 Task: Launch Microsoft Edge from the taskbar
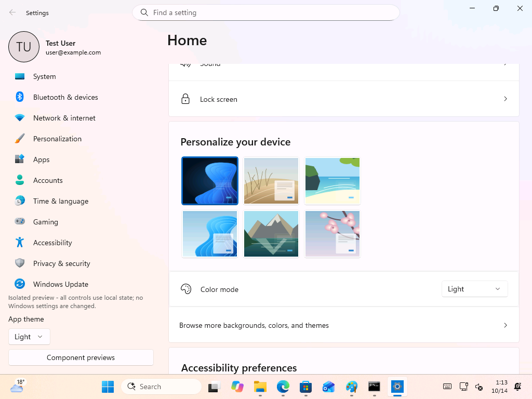point(283,387)
